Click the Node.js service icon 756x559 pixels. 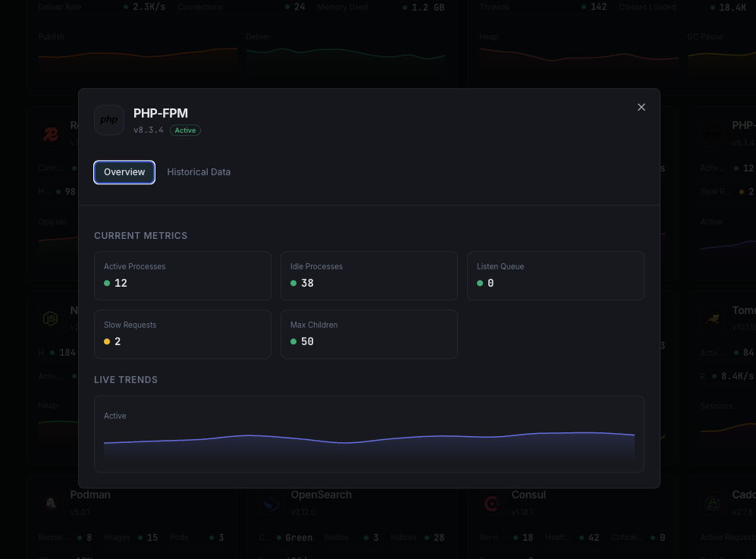(50, 319)
